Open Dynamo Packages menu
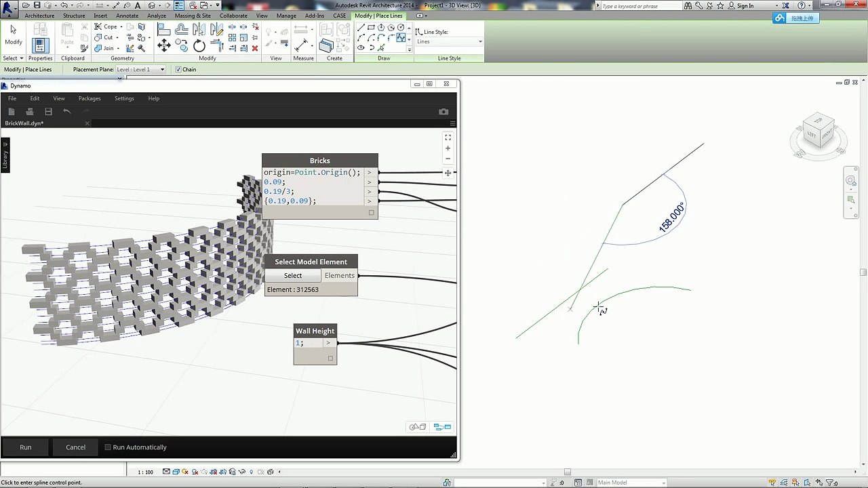This screenshot has width=868, height=488. point(90,98)
